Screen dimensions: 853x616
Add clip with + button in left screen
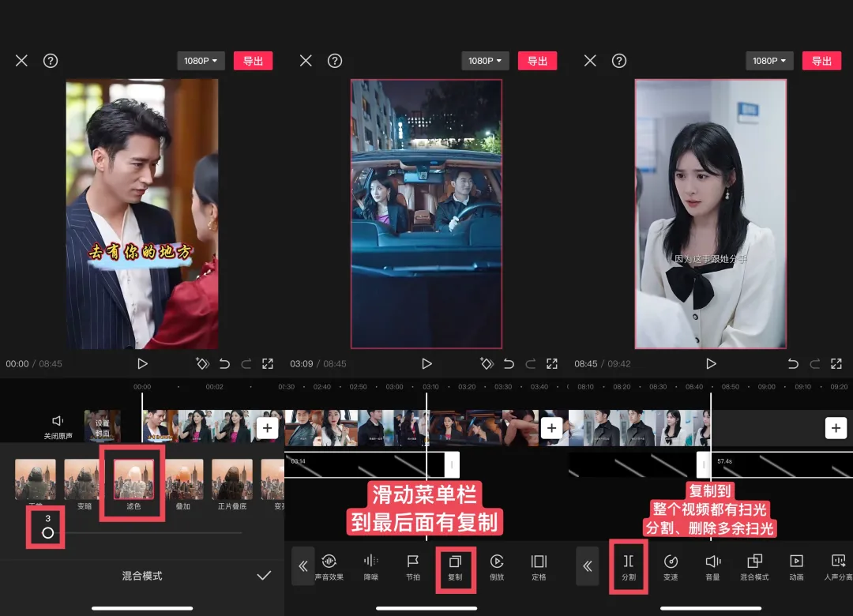267,428
